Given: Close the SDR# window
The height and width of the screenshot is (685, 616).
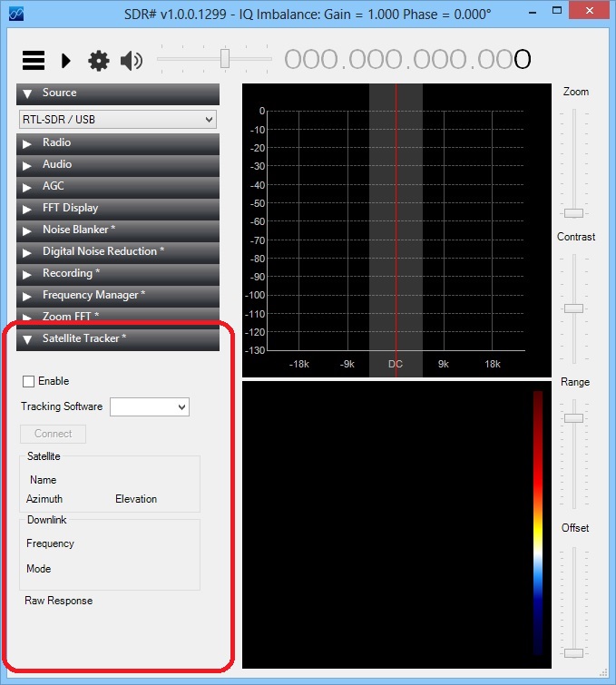Looking at the screenshot, I should coord(590,11).
